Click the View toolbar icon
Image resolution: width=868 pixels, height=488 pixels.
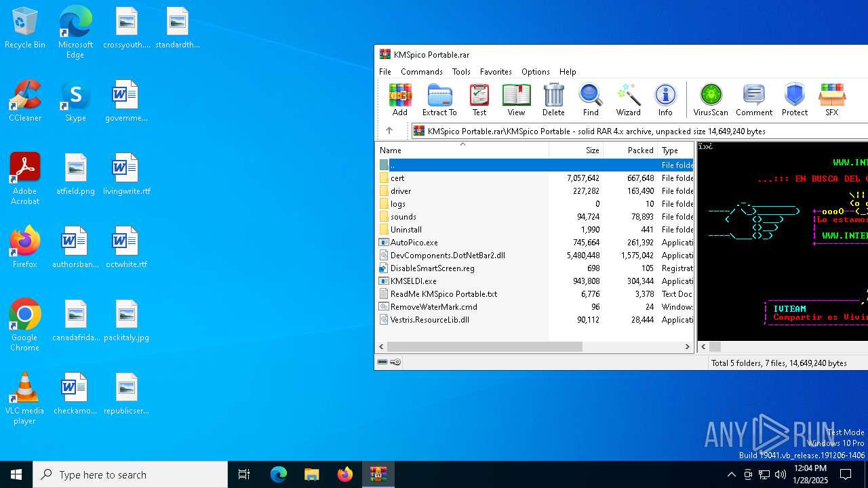[516, 100]
